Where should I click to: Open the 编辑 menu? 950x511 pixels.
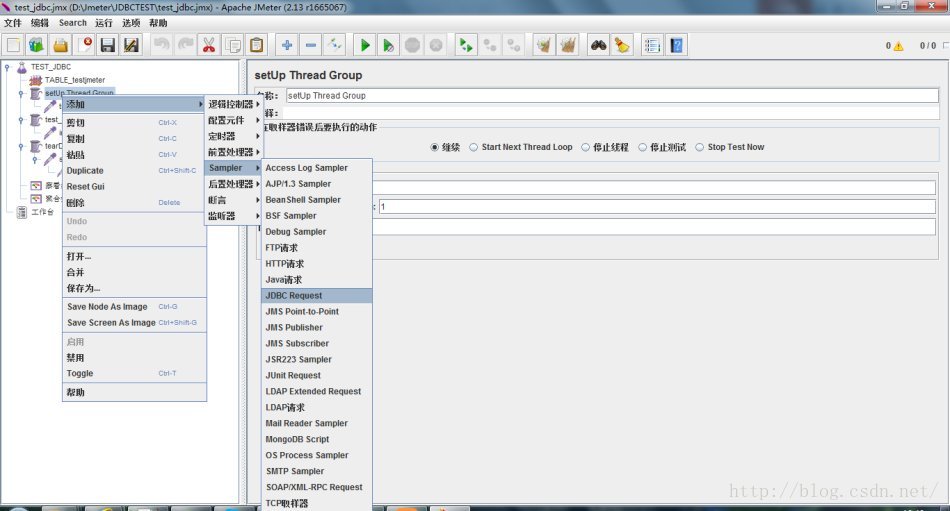(40, 23)
